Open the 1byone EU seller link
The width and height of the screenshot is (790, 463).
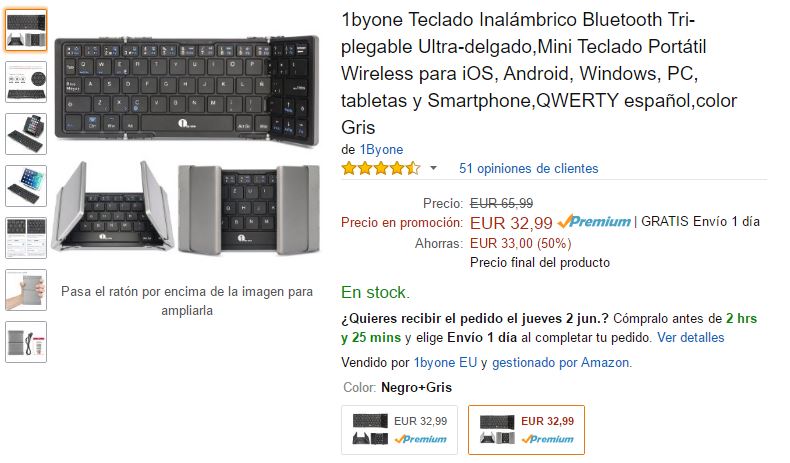pyautogui.click(x=445, y=363)
